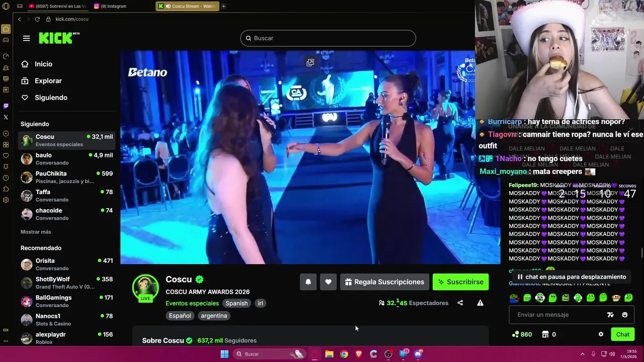Click the taskbar Buscar search box
644x362 pixels.
coord(270,354)
